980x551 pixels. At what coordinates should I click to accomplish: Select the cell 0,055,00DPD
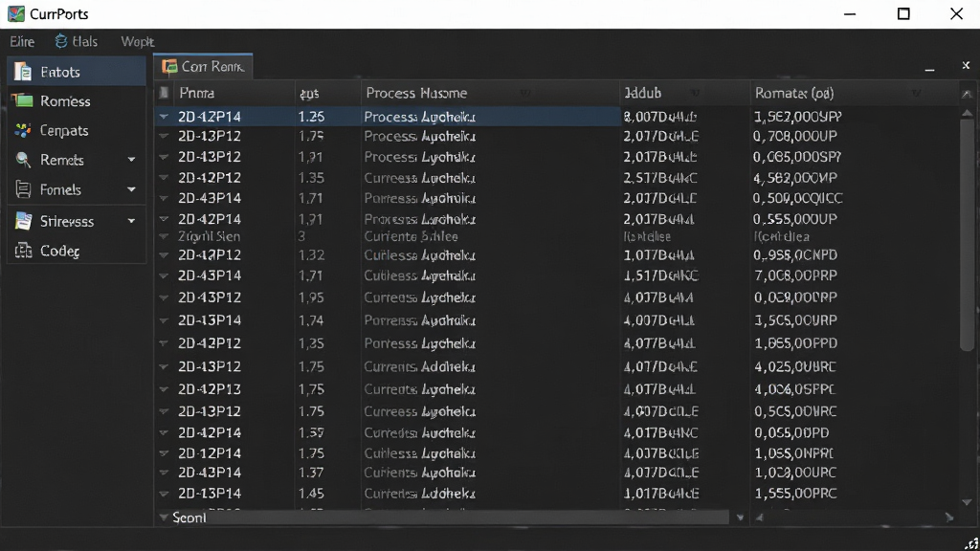click(x=791, y=433)
